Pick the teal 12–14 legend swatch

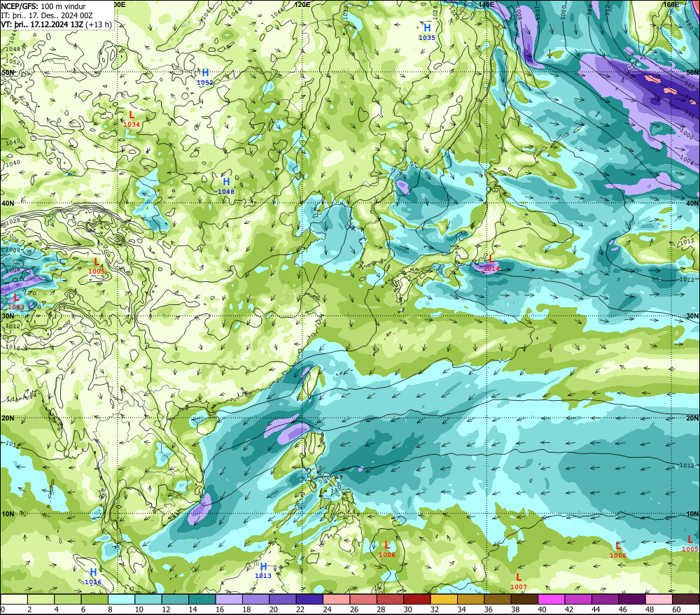coord(176,599)
